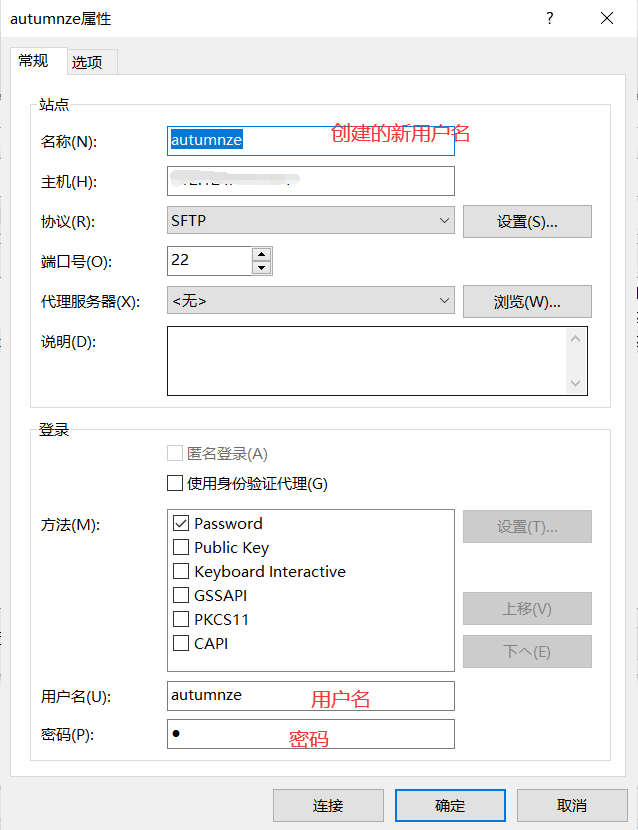Enable the authentication agent checkbox (使用身份验证代理)
638x830 pixels.
click(x=175, y=484)
